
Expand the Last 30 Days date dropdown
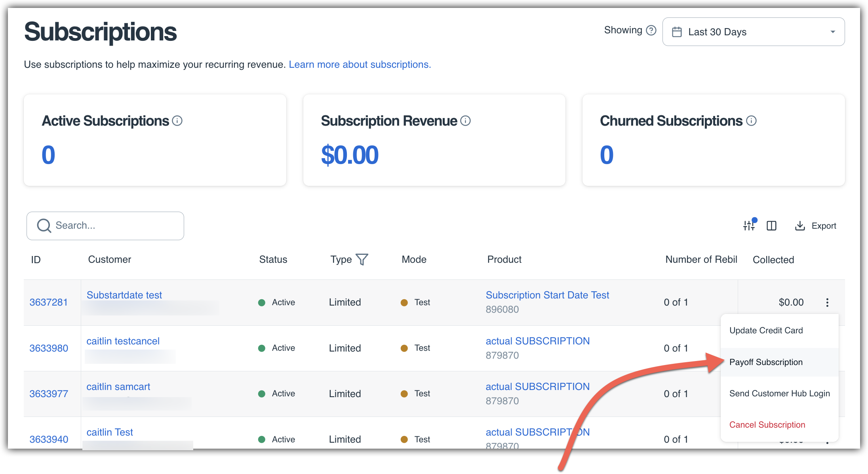(x=753, y=32)
